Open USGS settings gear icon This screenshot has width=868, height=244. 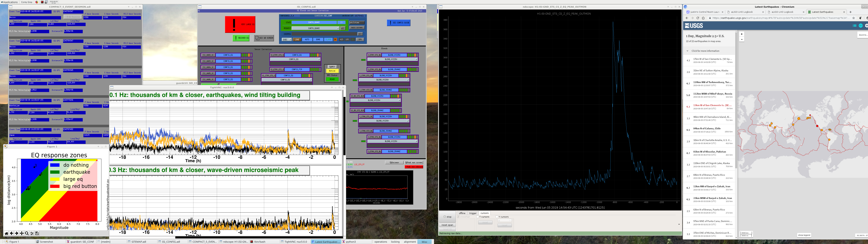coord(866,26)
